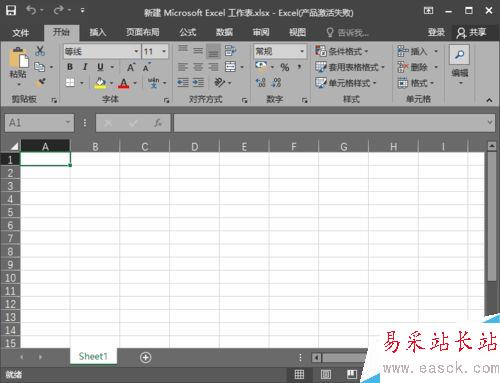Open the font name dropdown 等线
Image resolution: width=500 pixels, height=383 pixels.
(x=136, y=51)
